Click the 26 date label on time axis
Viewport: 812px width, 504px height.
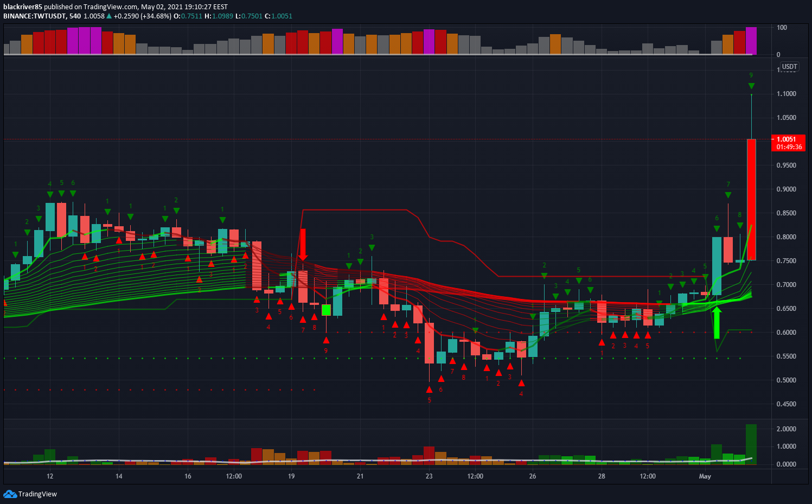(533, 476)
